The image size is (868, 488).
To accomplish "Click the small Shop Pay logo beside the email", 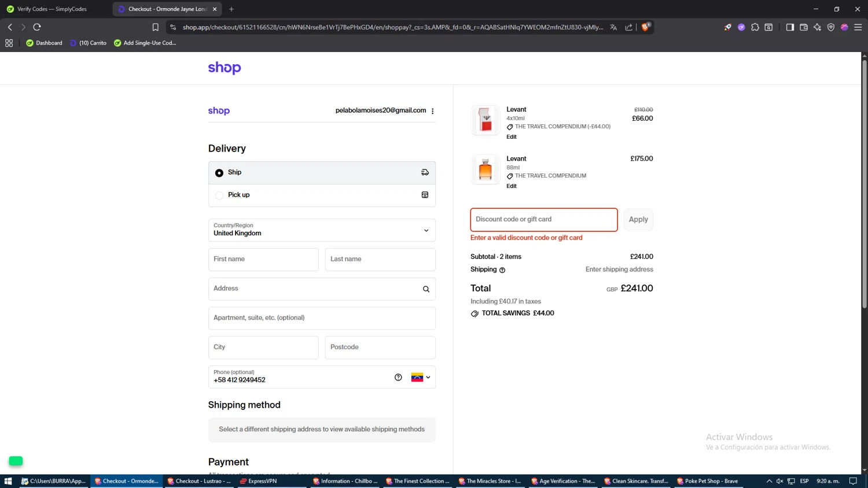I will point(219,111).
